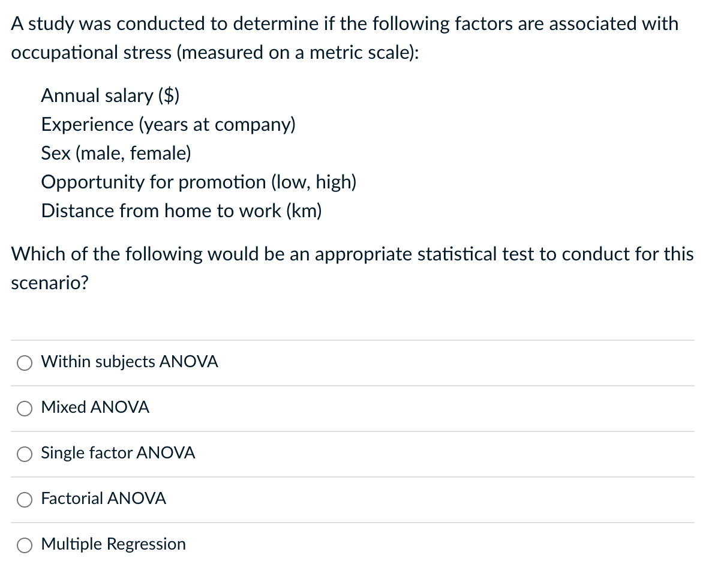Click the "Multiple Regression" answer label

pos(113,544)
